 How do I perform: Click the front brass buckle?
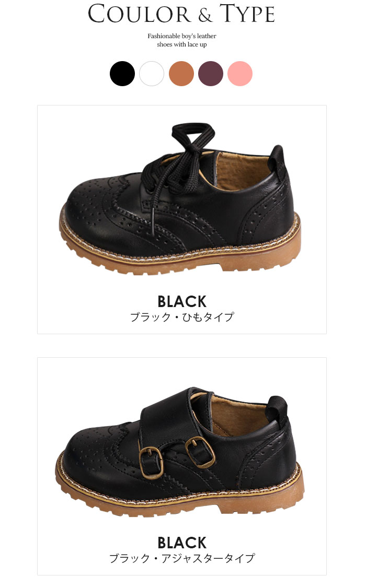click(151, 464)
